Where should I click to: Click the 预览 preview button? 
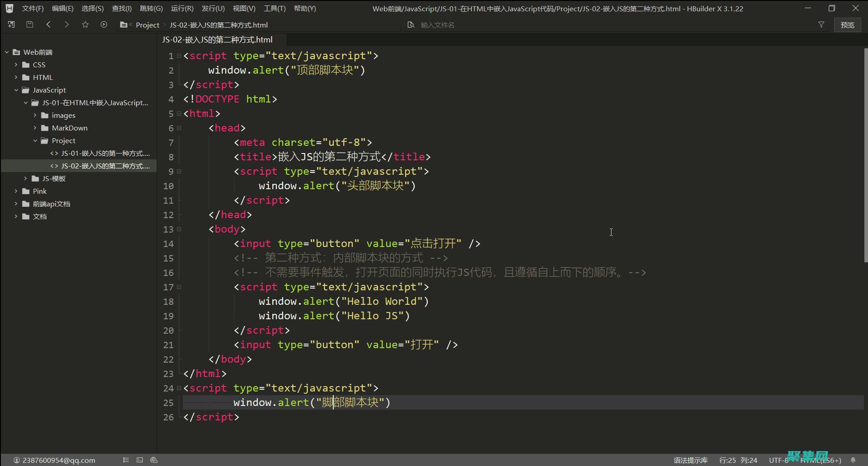point(847,25)
